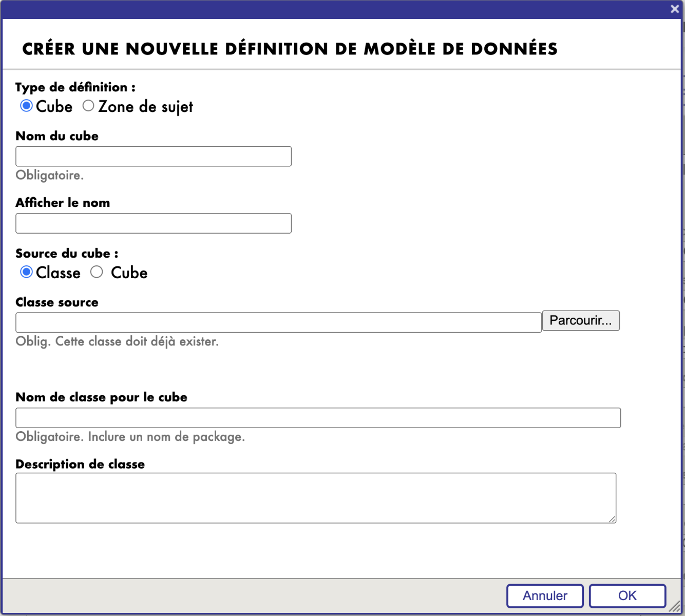Choose the Zone de sujet definition type
This screenshot has width=685, height=616.
tap(88, 106)
